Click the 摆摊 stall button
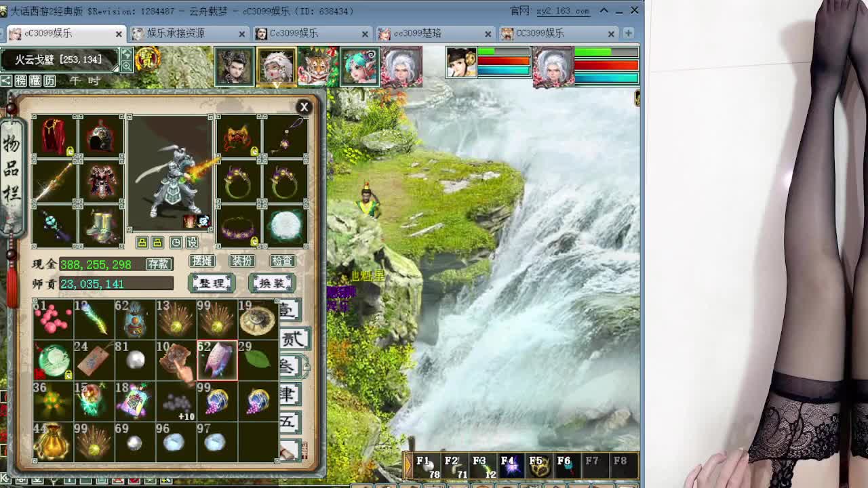This screenshot has width=868, height=488. click(201, 260)
